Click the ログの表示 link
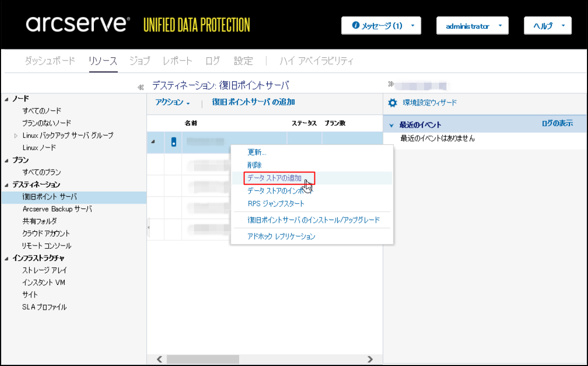 (x=557, y=124)
